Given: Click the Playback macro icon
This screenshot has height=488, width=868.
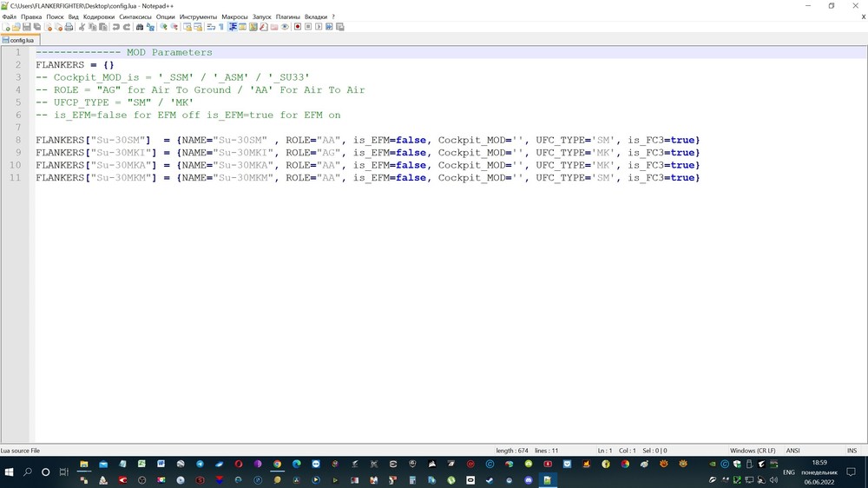Looking at the screenshot, I should point(319,27).
